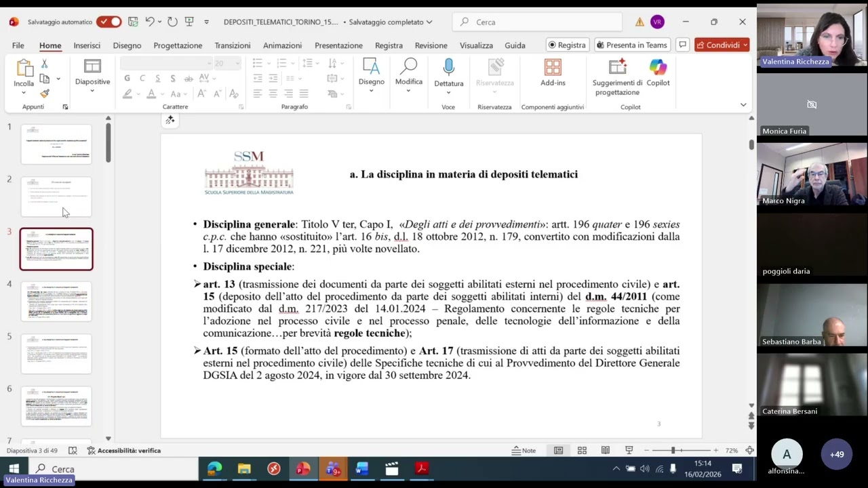Image resolution: width=868 pixels, height=488 pixels.
Task: Click the zoom slider handle
Action: [x=673, y=451]
